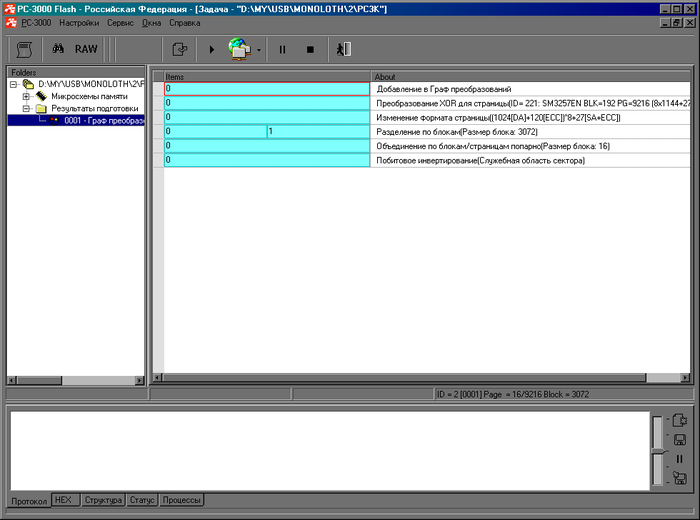Click the globe with computer icon
Image resolution: width=700 pixels, height=520 pixels.
tap(240, 48)
